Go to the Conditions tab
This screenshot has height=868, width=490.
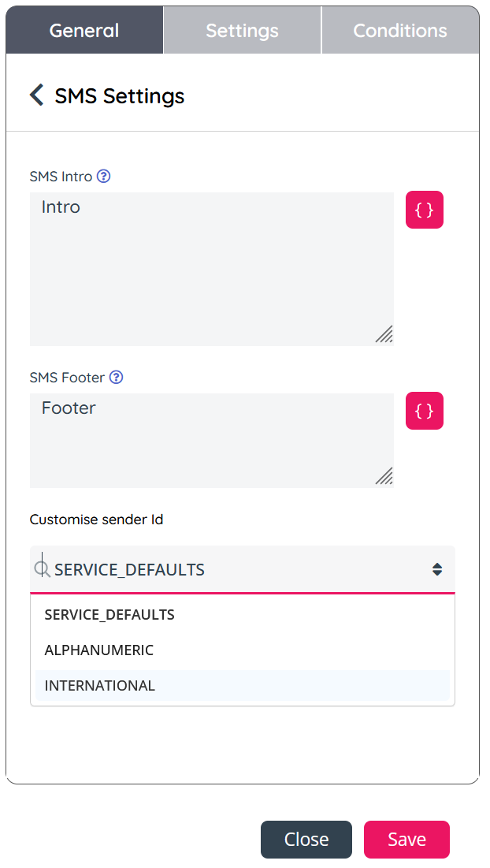click(400, 31)
